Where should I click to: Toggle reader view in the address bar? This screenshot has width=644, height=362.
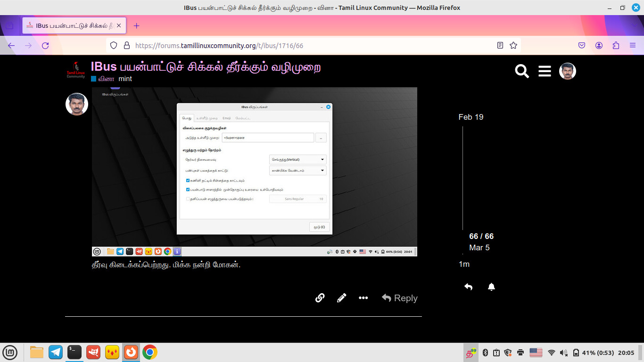[500, 45]
